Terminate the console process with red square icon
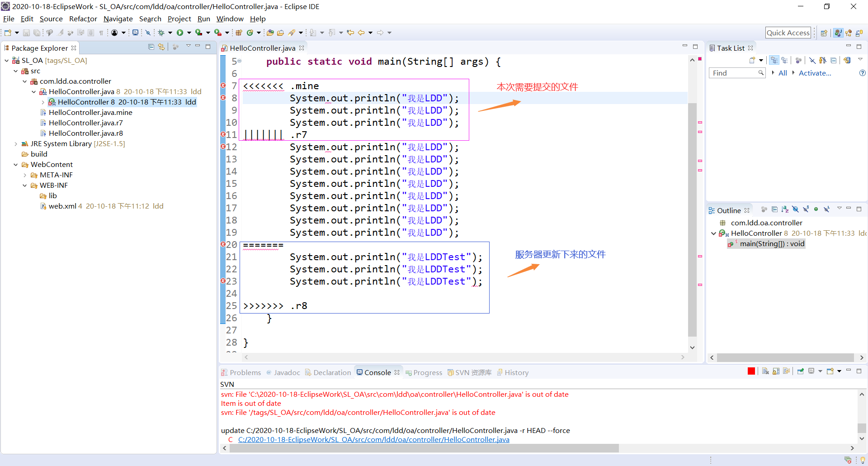Image resolution: width=868 pixels, height=466 pixels. pyautogui.click(x=751, y=371)
